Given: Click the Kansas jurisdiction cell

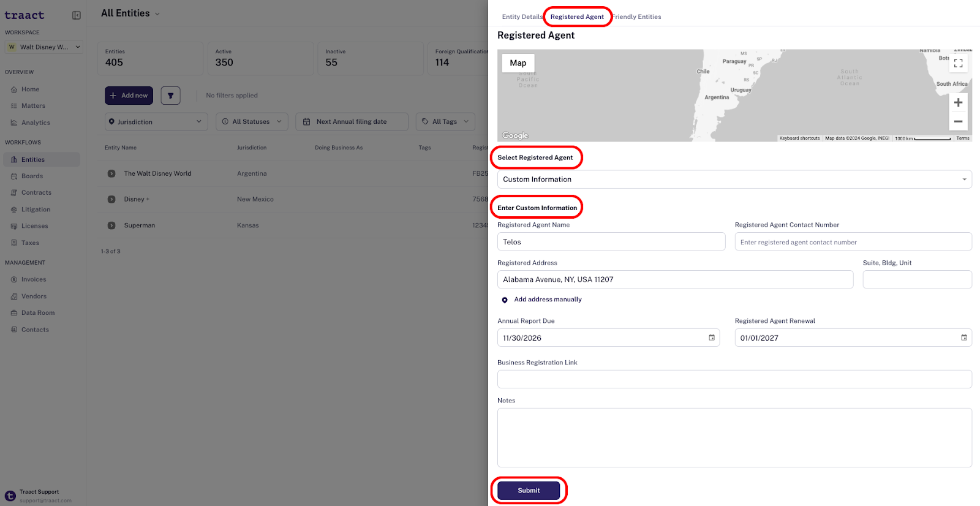Looking at the screenshot, I should pyautogui.click(x=248, y=225).
